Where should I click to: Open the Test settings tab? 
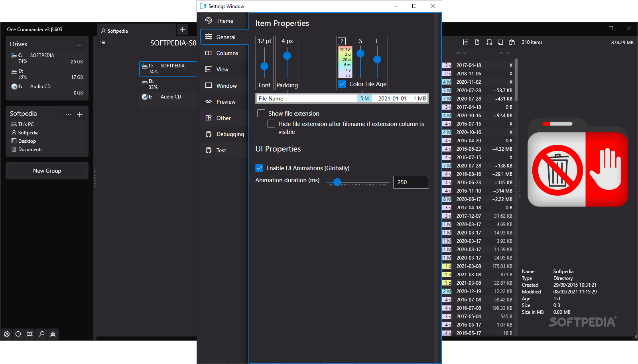(224, 150)
